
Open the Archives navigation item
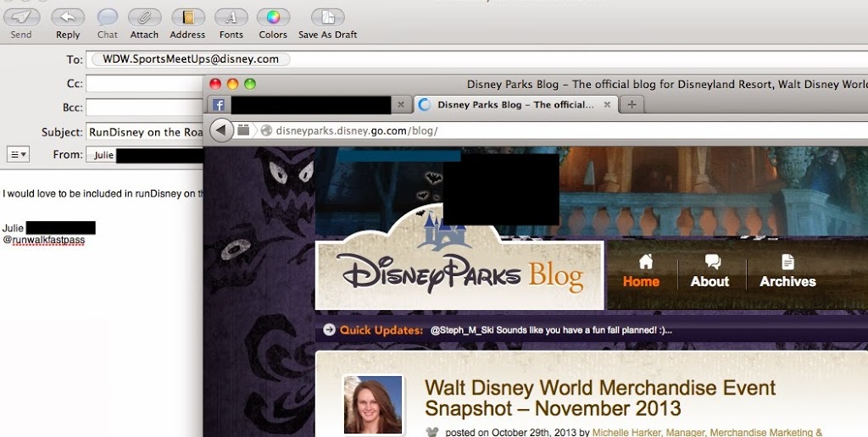787,271
